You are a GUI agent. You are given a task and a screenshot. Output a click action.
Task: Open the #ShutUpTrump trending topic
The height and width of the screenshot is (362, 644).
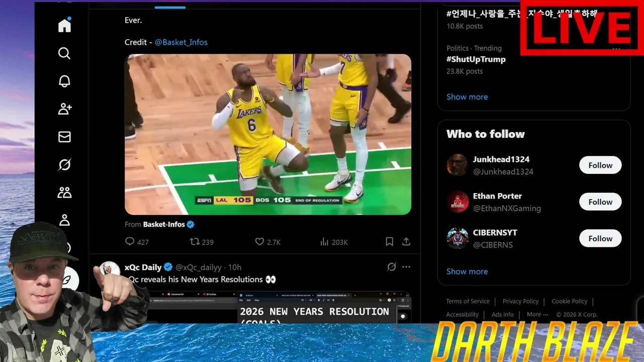[476, 59]
